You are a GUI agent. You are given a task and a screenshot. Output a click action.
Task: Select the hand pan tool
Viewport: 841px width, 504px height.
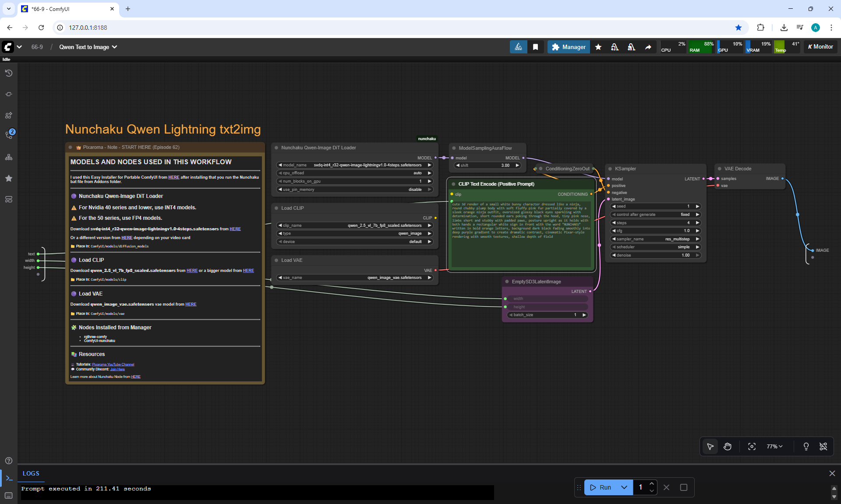pyautogui.click(x=728, y=446)
